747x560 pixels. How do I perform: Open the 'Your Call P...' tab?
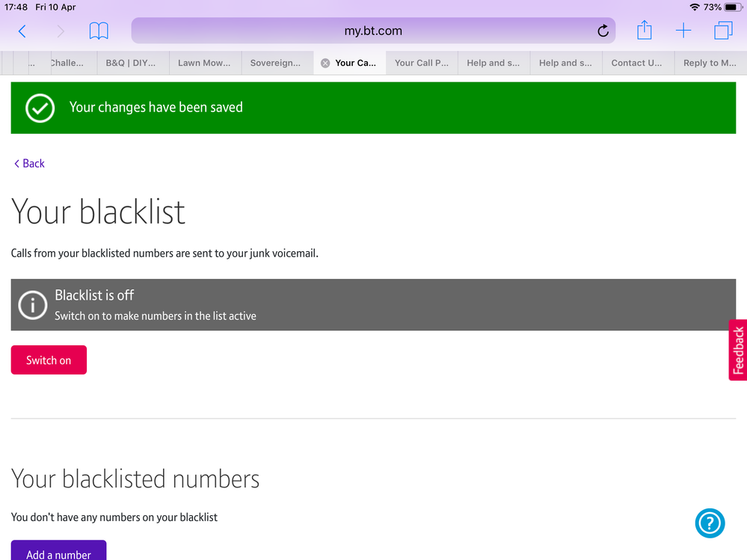(422, 64)
